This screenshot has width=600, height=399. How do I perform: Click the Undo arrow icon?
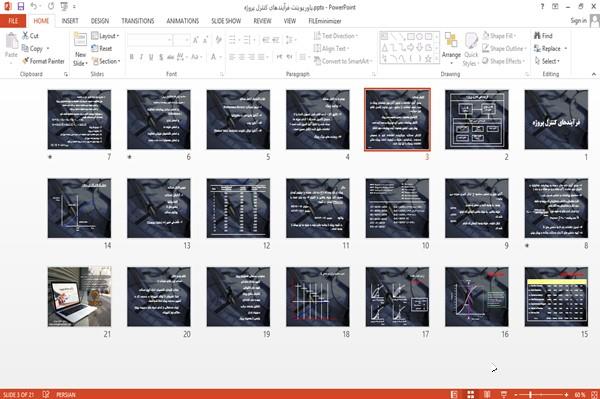34,7
